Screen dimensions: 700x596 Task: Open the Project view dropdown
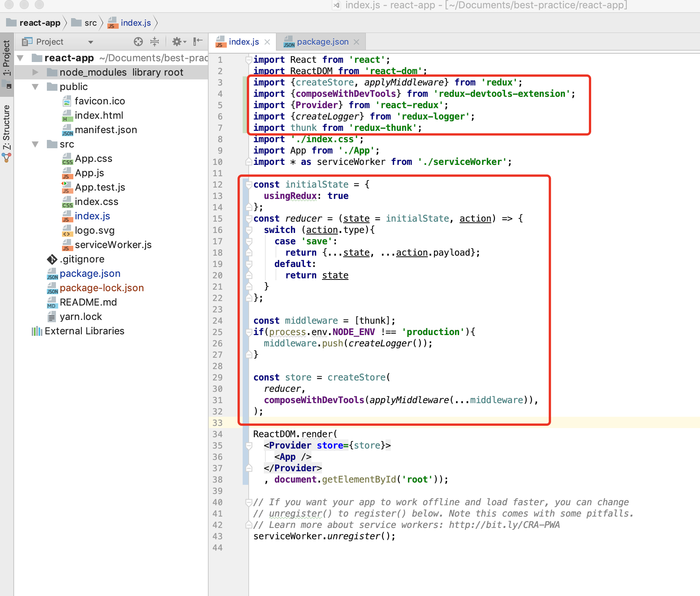click(x=91, y=42)
